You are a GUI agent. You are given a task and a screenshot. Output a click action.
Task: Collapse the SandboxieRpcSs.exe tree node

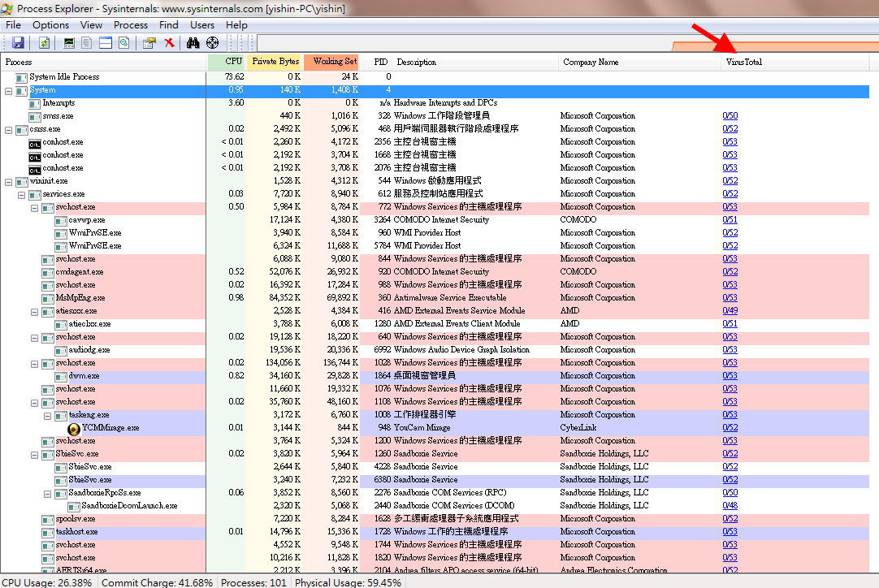pyautogui.click(x=47, y=494)
